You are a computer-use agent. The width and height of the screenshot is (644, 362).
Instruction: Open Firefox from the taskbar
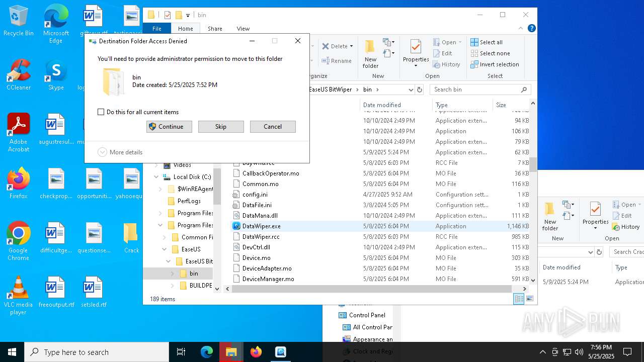point(256,352)
